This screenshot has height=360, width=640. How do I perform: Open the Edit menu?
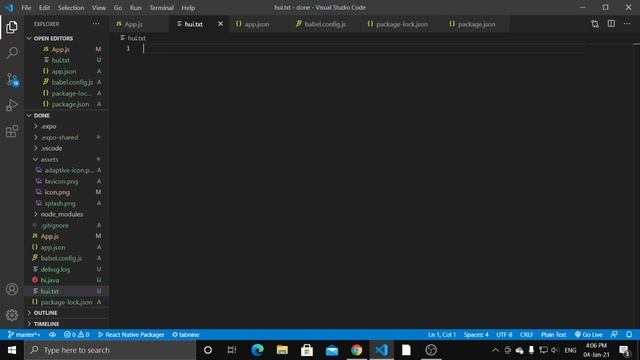click(44, 8)
